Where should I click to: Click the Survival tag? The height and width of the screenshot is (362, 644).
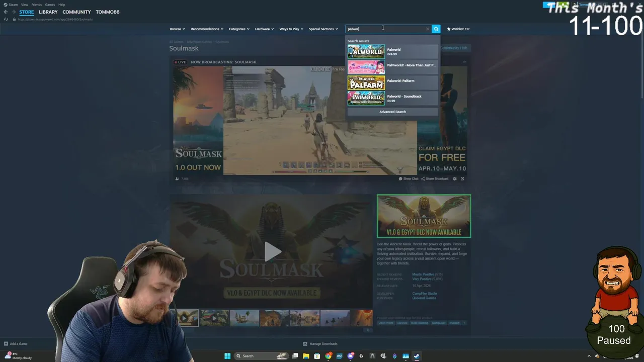point(403,323)
